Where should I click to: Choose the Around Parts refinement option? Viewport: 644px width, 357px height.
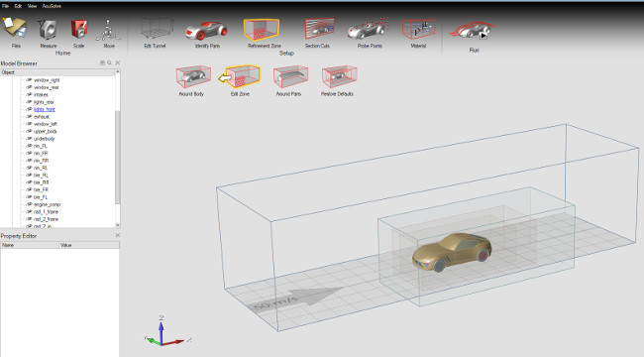[x=290, y=76]
